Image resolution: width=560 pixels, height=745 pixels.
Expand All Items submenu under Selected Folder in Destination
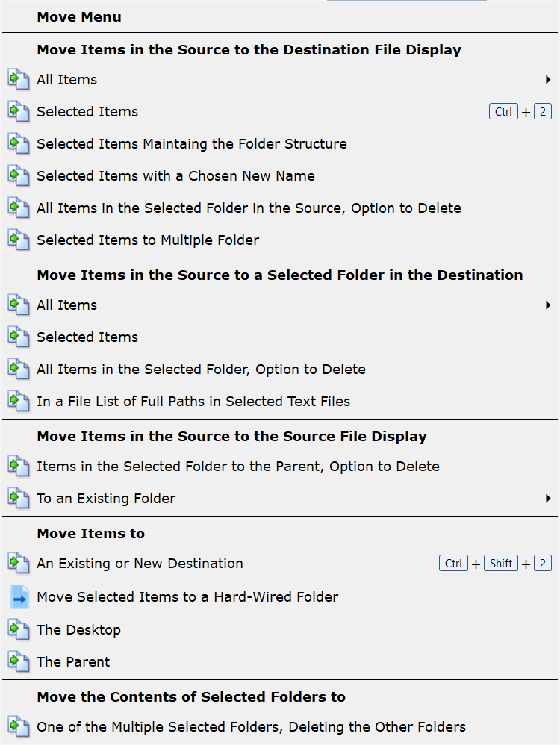click(548, 305)
